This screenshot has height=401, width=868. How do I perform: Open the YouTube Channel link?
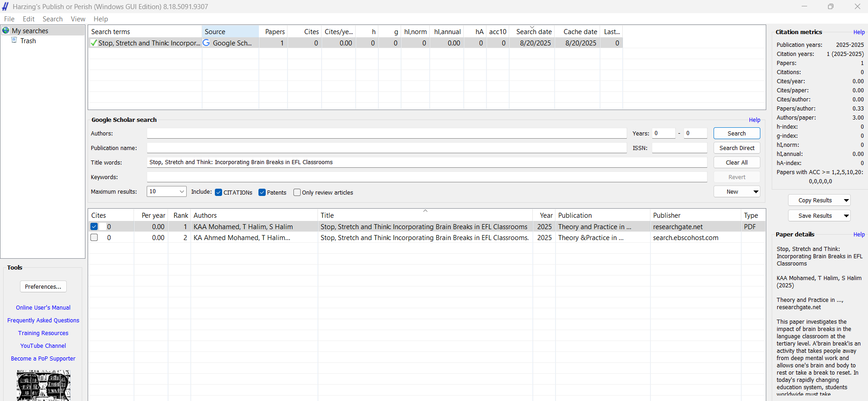pyautogui.click(x=43, y=346)
